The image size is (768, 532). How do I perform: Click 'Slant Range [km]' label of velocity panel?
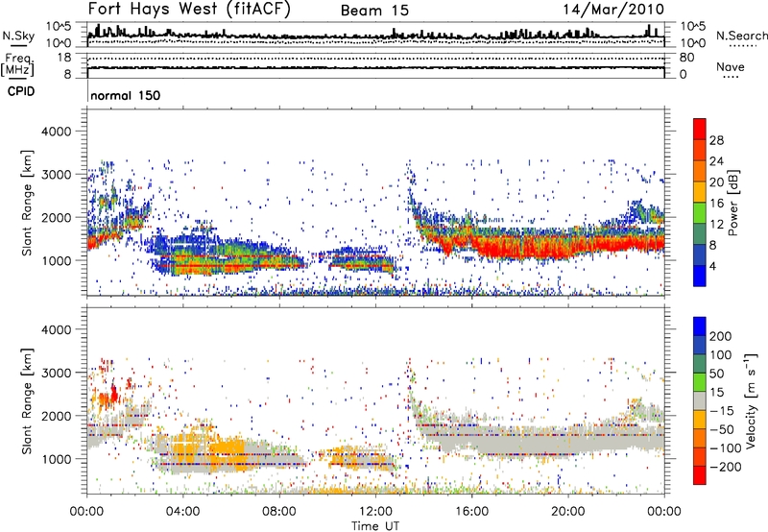[x=27, y=401]
